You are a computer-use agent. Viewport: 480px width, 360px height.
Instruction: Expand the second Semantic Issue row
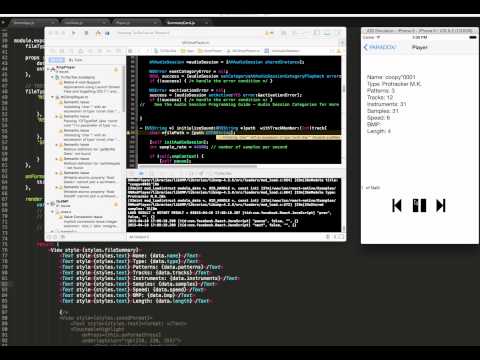[57, 116]
